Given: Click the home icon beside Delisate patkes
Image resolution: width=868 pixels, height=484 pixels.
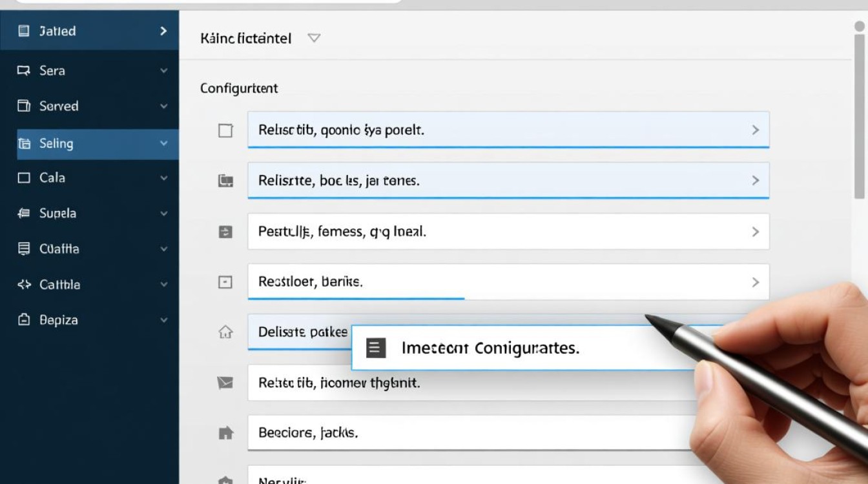Looking at the screenshot, I should point(225,332).
